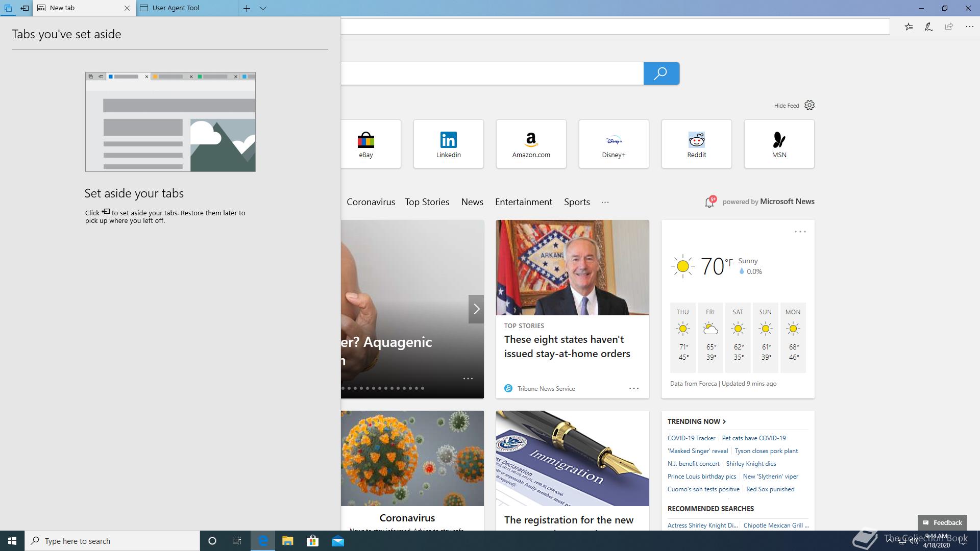Open New 'Slytherin' viper link
980x551 pixels.
pos(770,477)
